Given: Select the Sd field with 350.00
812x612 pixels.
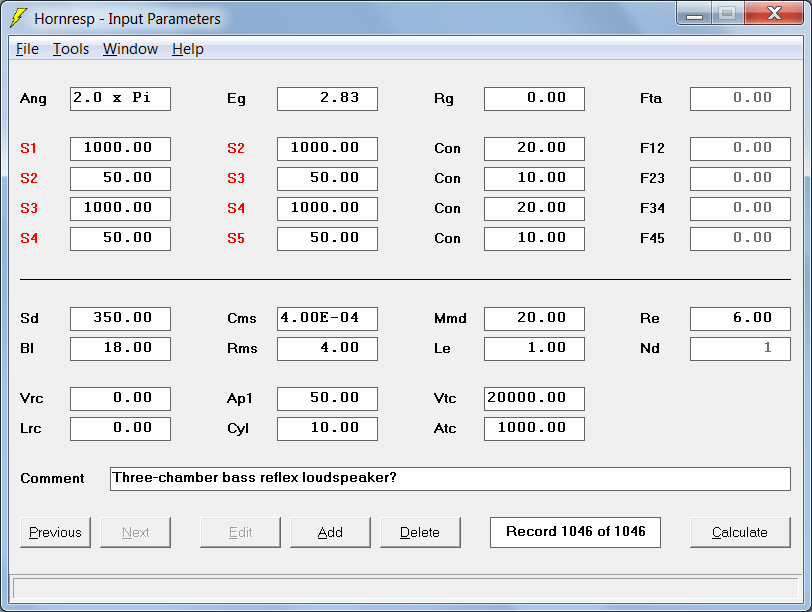Looking at the screenshot, I should (120, 319).
